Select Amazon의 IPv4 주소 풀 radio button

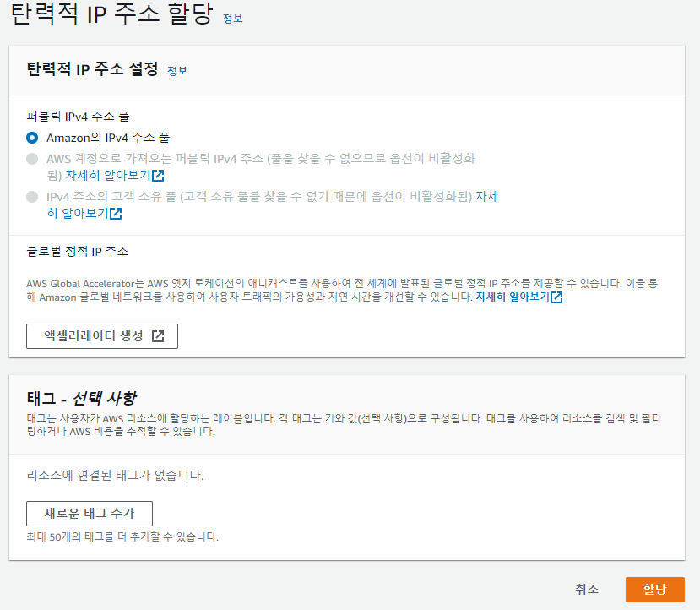32,138
